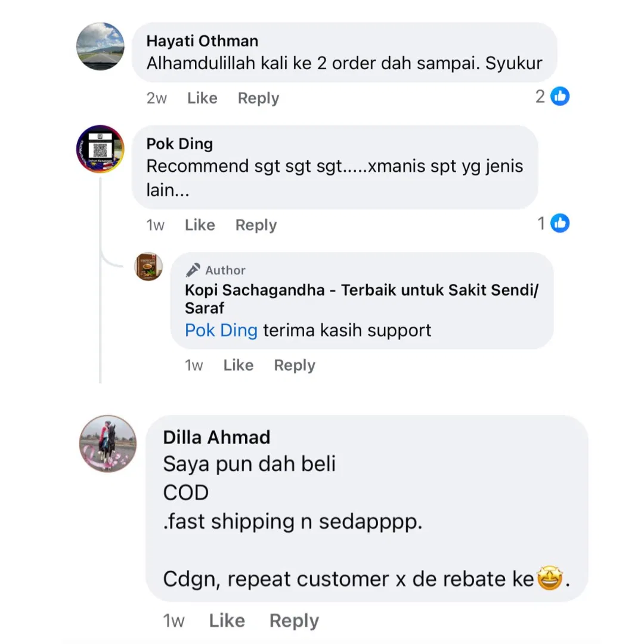Click star-eyes emoji in Dilla's comment
The height and width of the screenshot is (644, 644).
pos(549,579)
